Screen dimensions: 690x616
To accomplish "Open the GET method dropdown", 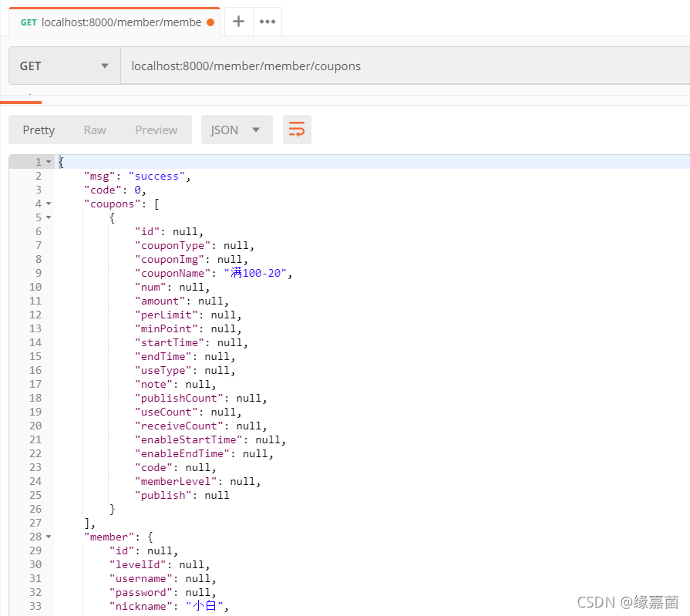I will [65, 66].
